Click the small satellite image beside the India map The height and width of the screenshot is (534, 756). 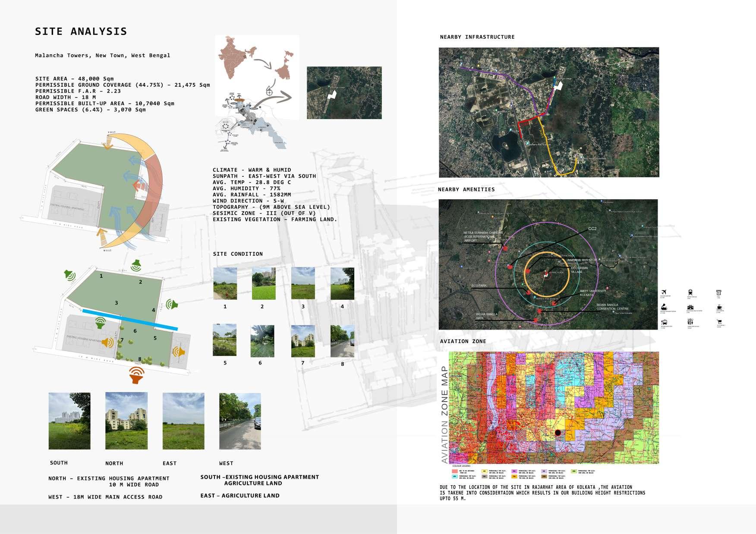[x=344, y=93]
